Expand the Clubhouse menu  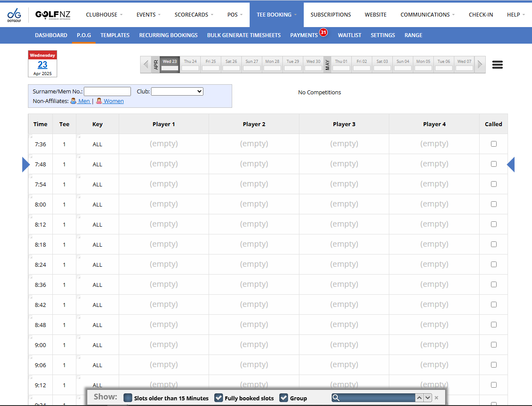point(104,15)
